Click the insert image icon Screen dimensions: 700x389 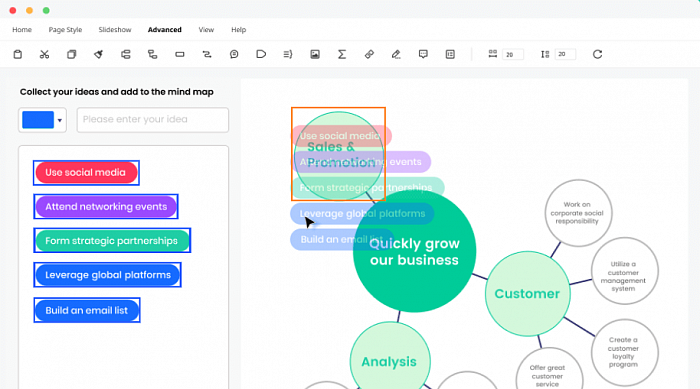pos(315,54)
